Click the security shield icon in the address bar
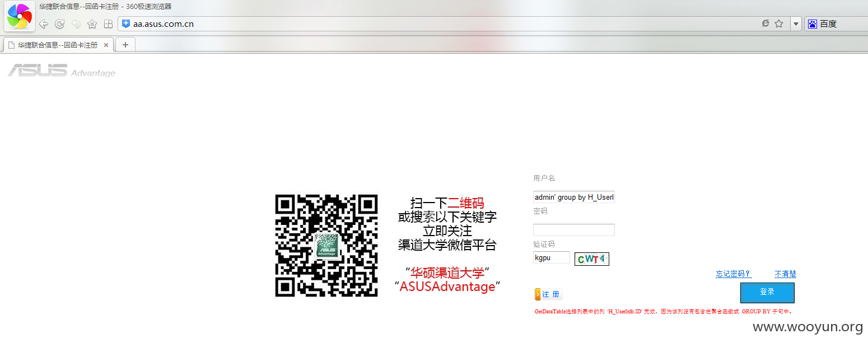 click(x=126, y=24)
